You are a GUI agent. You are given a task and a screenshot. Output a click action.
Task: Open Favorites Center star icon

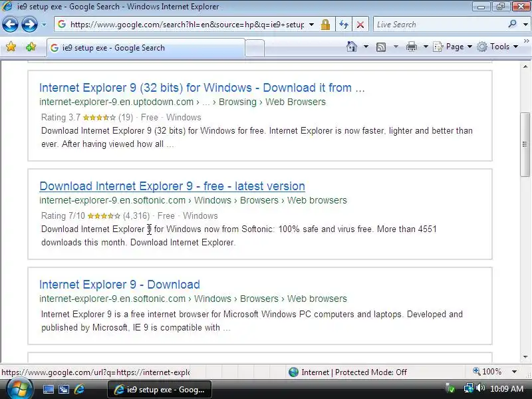click(x=11, y=47)
